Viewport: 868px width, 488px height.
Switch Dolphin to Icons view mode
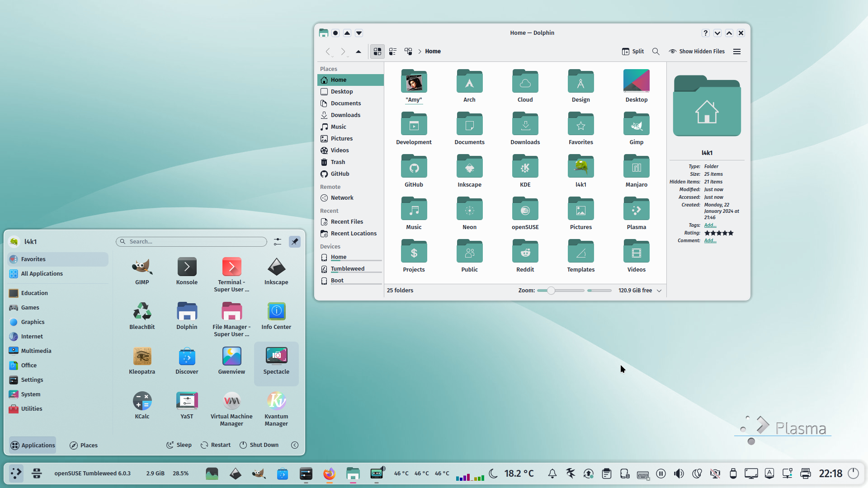coord(377,52)
